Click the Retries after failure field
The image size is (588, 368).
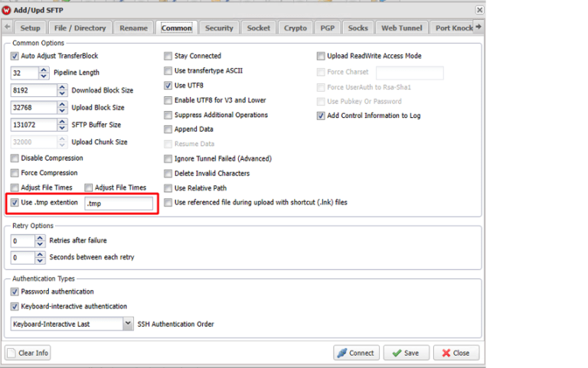pyautogui.click(x=22, y=241)
